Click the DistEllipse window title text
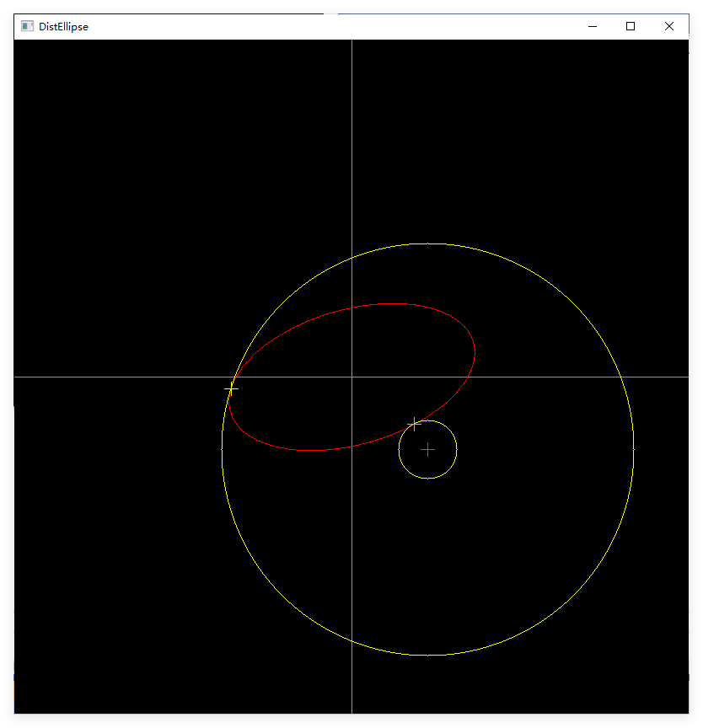Viewport: 703px width, 728px height. (63, 26)
